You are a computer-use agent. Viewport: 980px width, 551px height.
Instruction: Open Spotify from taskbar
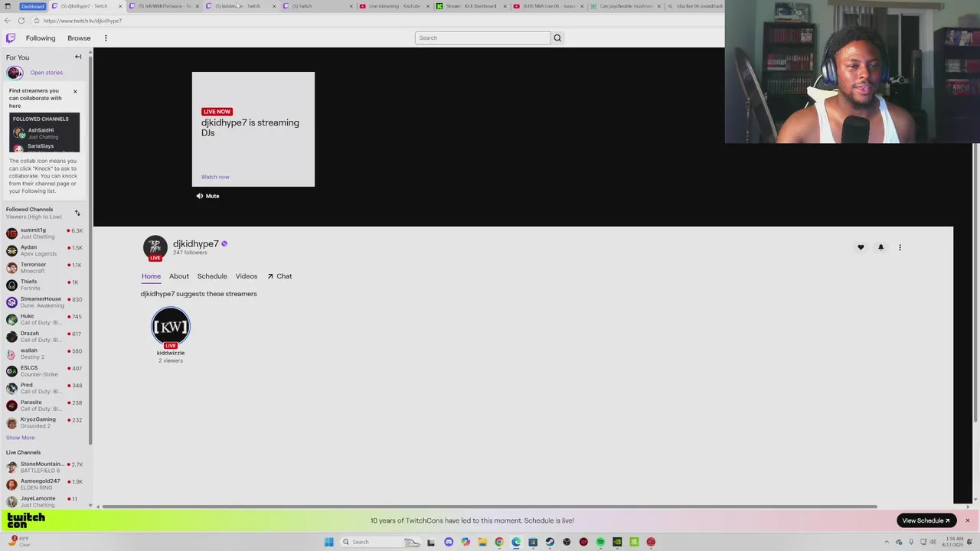tap(600, 542)
